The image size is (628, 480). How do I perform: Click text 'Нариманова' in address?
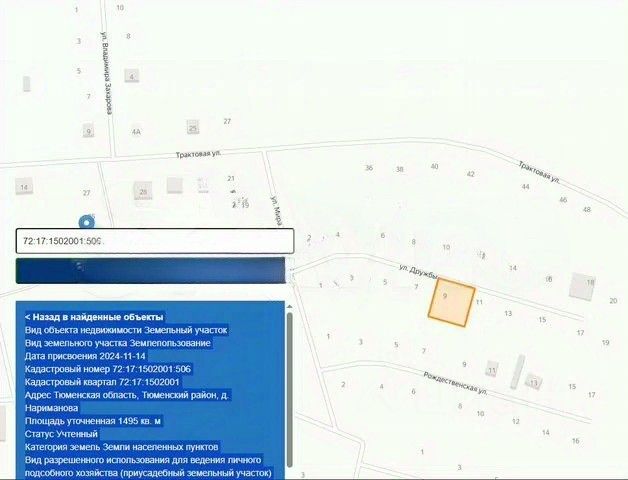tap(51, 408)
